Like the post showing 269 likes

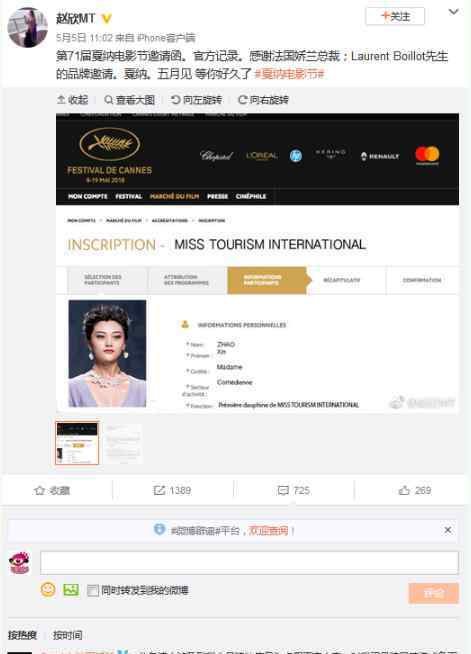[415, 490]
